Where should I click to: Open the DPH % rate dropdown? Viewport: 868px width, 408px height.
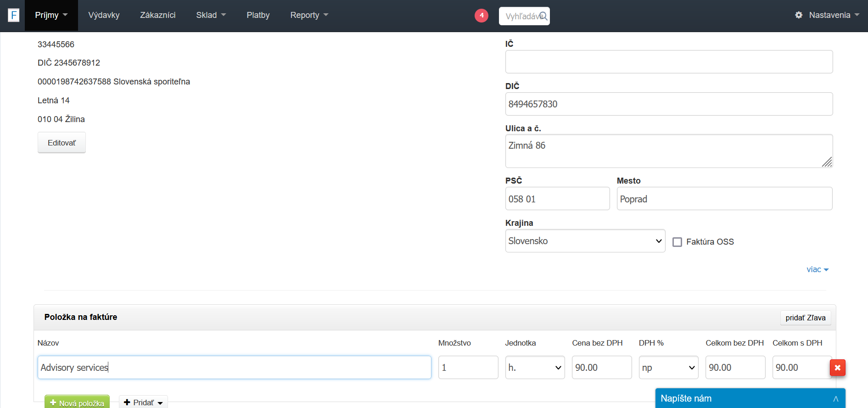click(x=668, y=368)
